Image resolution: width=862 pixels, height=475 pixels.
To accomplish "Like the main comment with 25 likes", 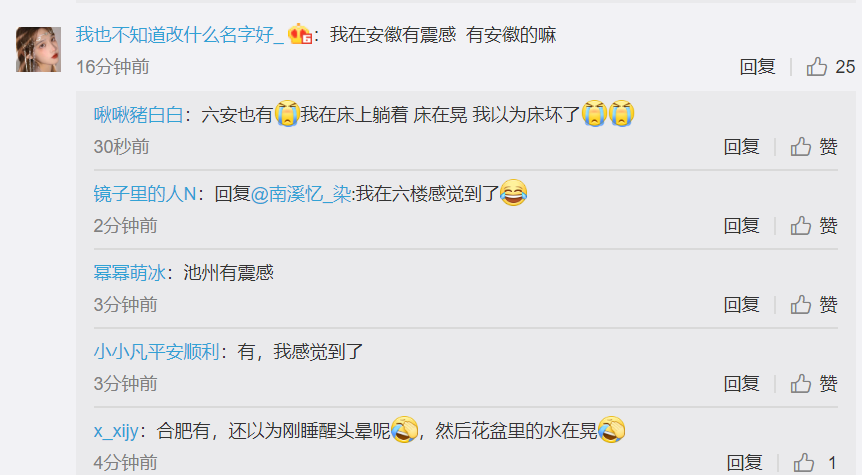I will (830, 67).
